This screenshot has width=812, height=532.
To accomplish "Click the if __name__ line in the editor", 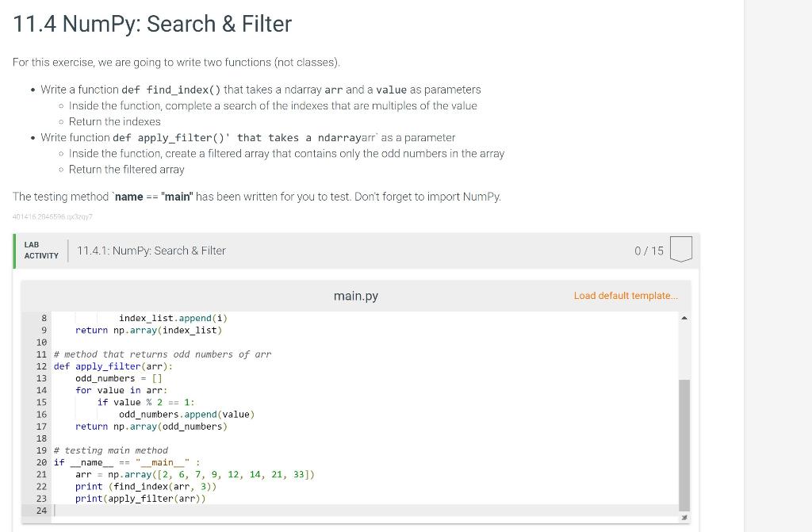I will 126,462.
